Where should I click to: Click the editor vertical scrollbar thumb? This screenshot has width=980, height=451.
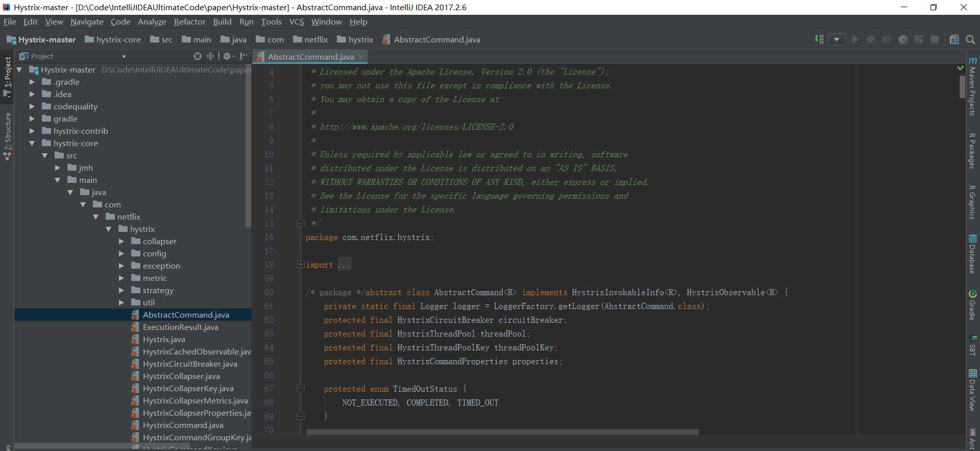tap(962, 86)
